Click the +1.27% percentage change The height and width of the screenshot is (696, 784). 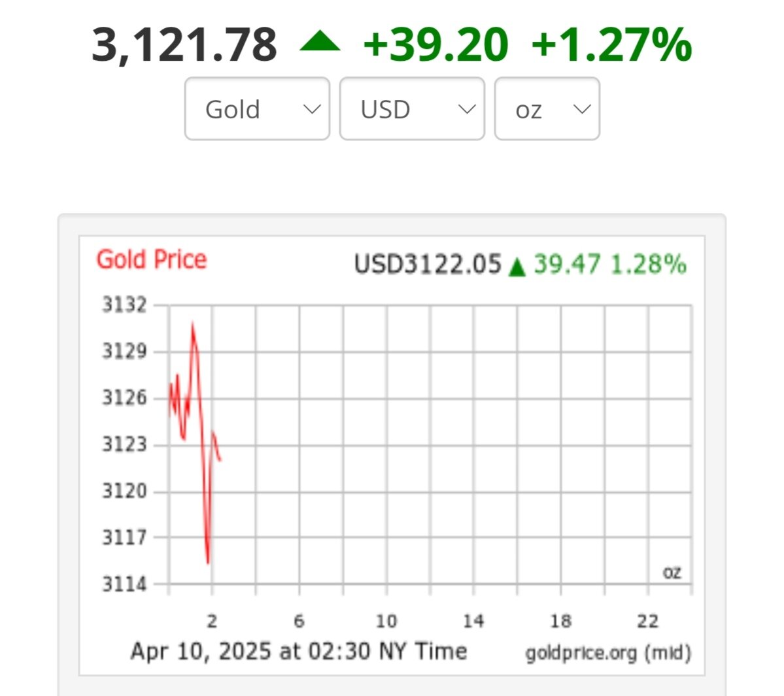point(611,45)
